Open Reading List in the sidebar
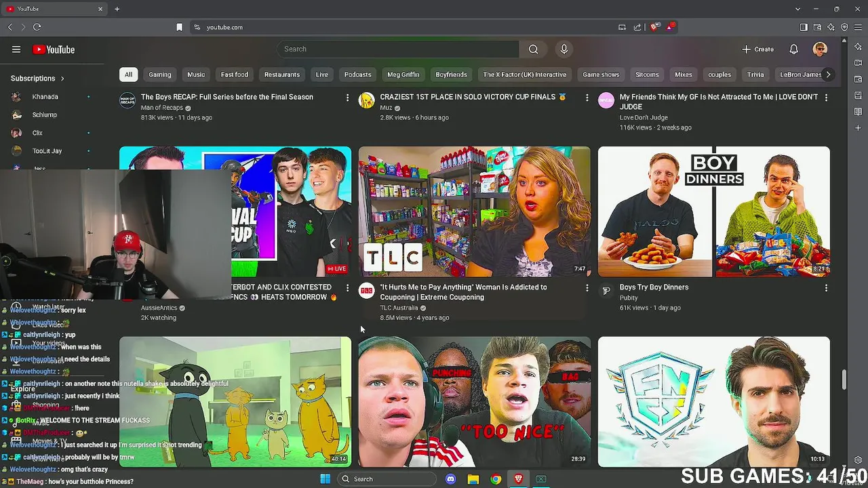The image size is (868, 488). (x=859, y=112)
